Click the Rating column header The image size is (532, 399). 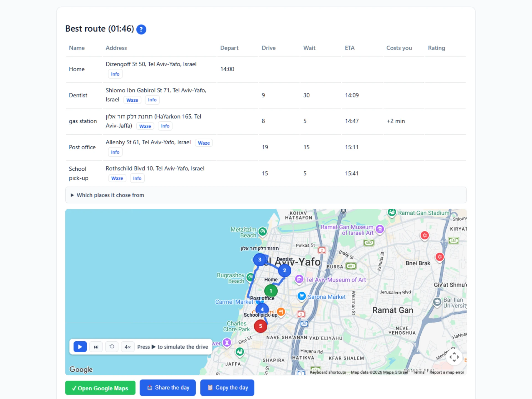[x=436, y=48]
